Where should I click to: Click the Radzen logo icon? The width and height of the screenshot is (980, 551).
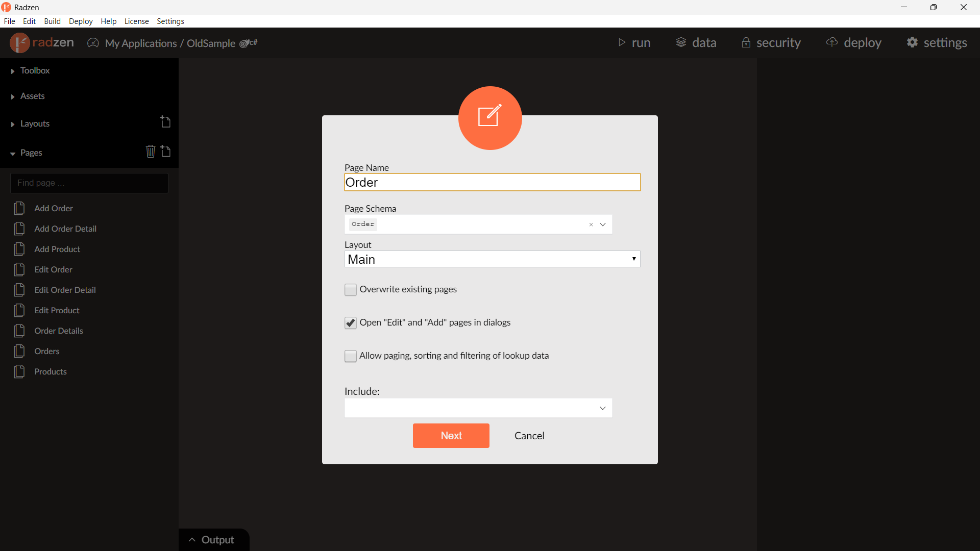click(x=20, y=43)
